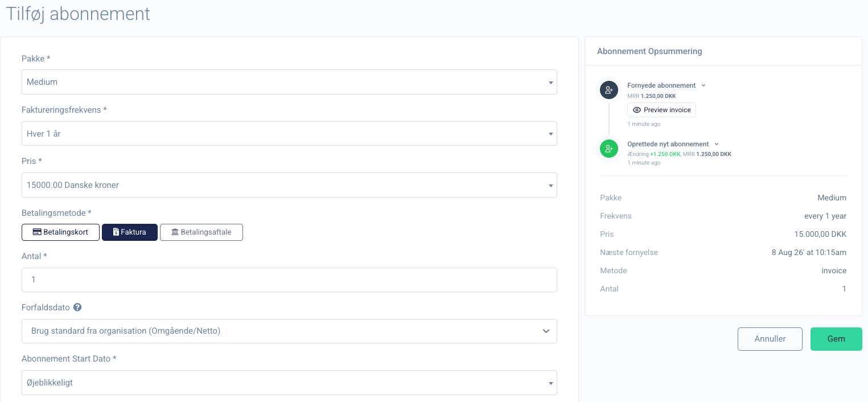This screenshot has height=402, width=868.
Task: Open the Pakke dropdown showing Medium
Action: point(289,82)
